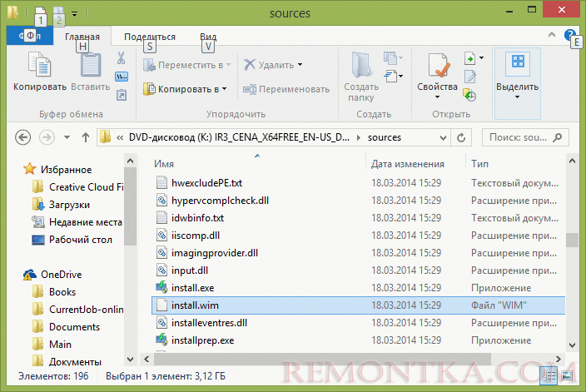Screen dimensions: 586x392
Task: Switch to large thumbnails view icon
Action: pyautogui.click(x=567, y=375)
